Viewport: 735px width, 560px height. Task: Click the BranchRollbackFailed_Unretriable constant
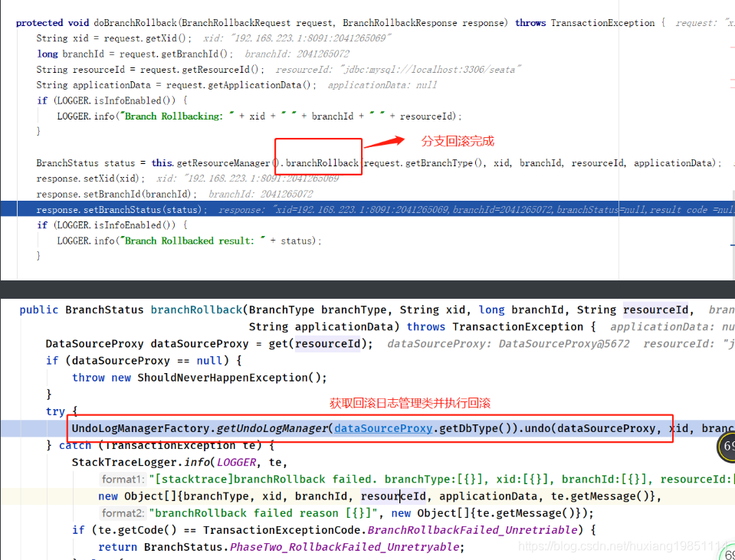(472, 530)
